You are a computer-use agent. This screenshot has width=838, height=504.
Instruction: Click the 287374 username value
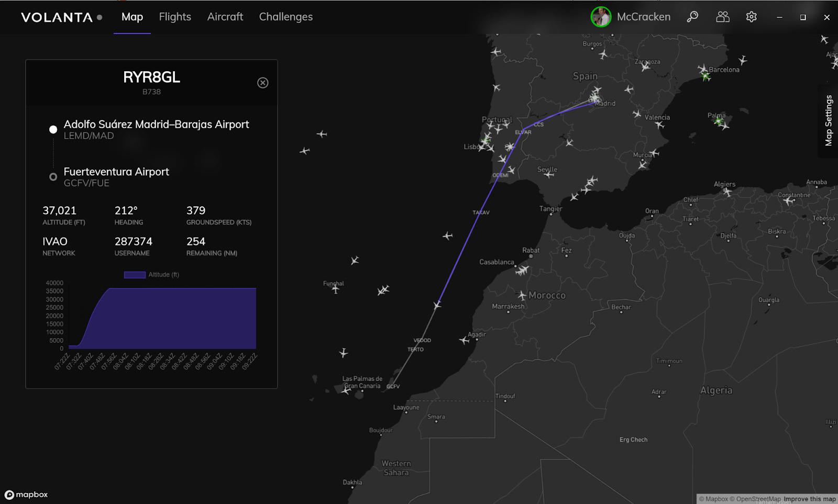pos(134,241)
